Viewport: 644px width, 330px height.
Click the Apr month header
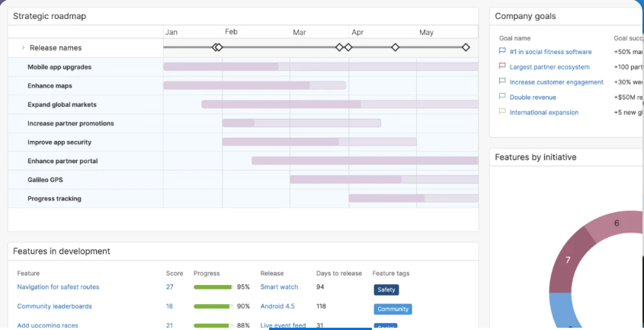[357, 32]
